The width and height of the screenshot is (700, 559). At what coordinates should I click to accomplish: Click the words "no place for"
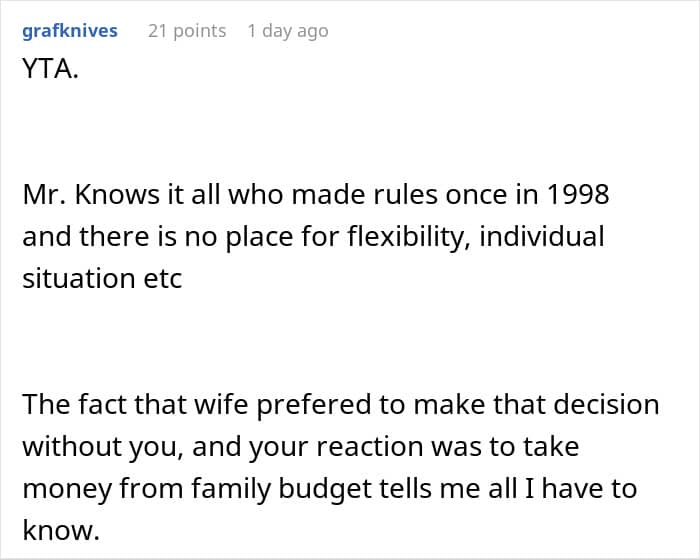[235, 237]
